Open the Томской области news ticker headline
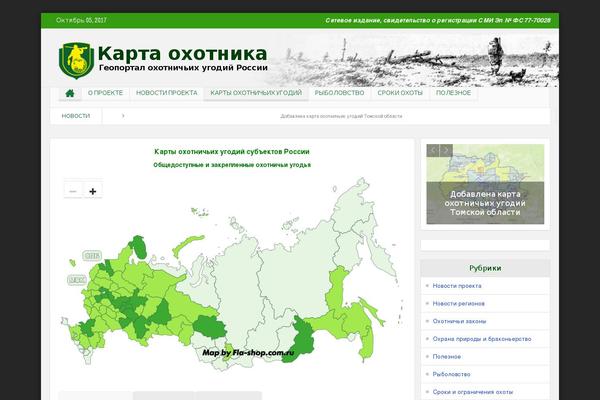This screenshot has height=400, width=600. pyautogui.click(x=341, y=116)
